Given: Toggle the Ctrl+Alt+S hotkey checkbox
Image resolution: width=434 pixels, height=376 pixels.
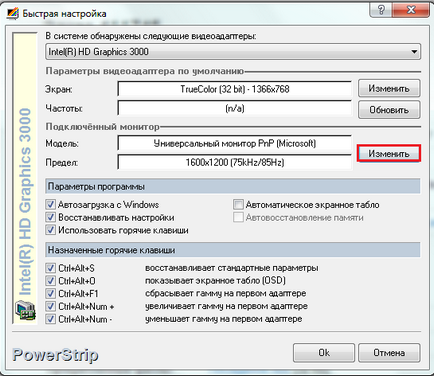Looking at the screenshot, I should pos(51,268).
